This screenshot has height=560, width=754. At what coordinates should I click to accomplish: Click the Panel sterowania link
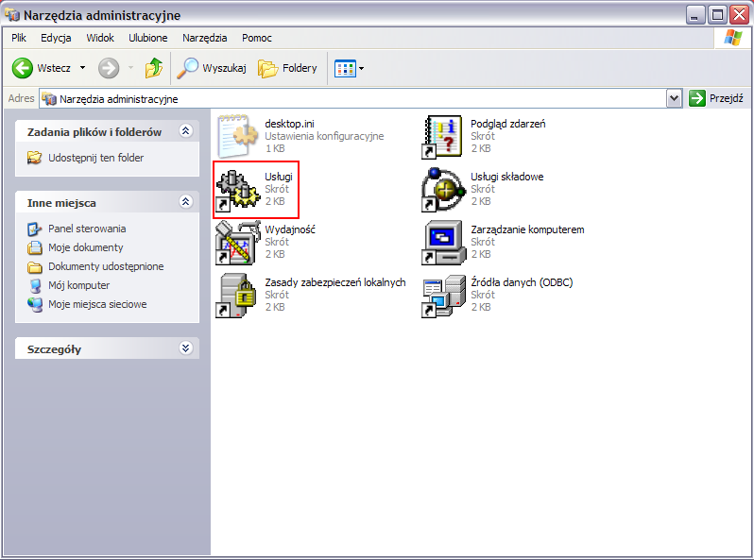coord(86,229)
